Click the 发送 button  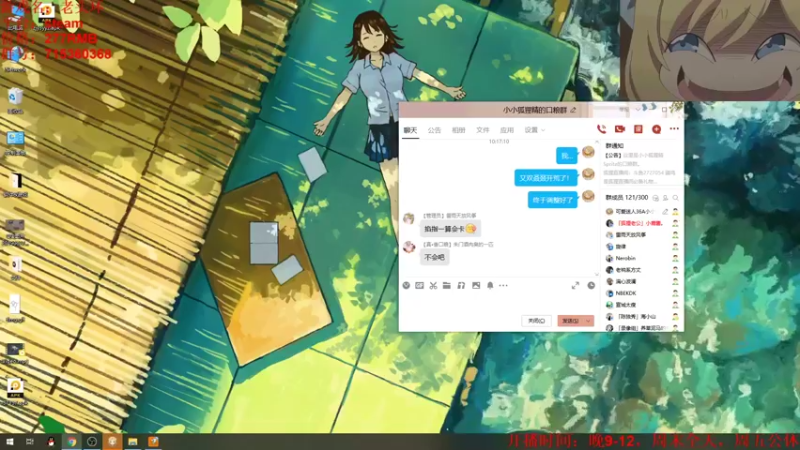[570, 321]
